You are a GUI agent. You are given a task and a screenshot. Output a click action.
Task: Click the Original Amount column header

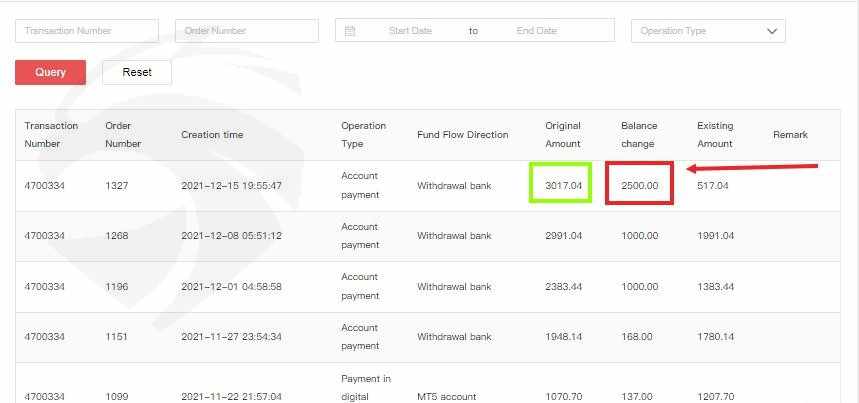point(563,135)
